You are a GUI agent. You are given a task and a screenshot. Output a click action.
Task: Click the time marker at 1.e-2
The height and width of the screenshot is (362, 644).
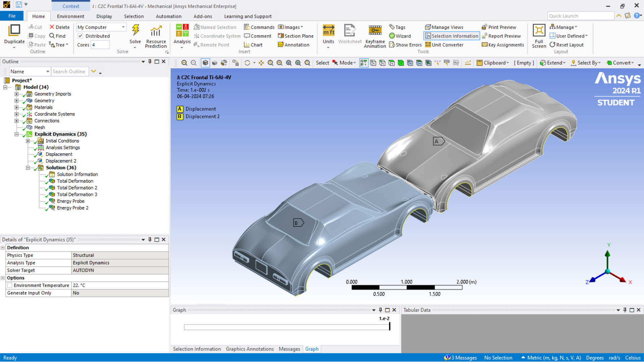coord(389,326)
